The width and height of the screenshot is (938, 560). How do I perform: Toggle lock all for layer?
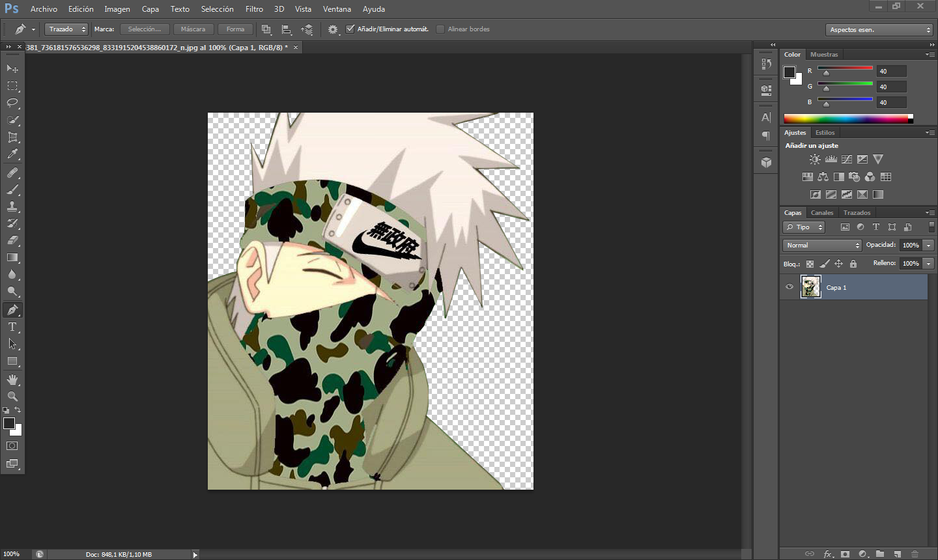(853, 264)
